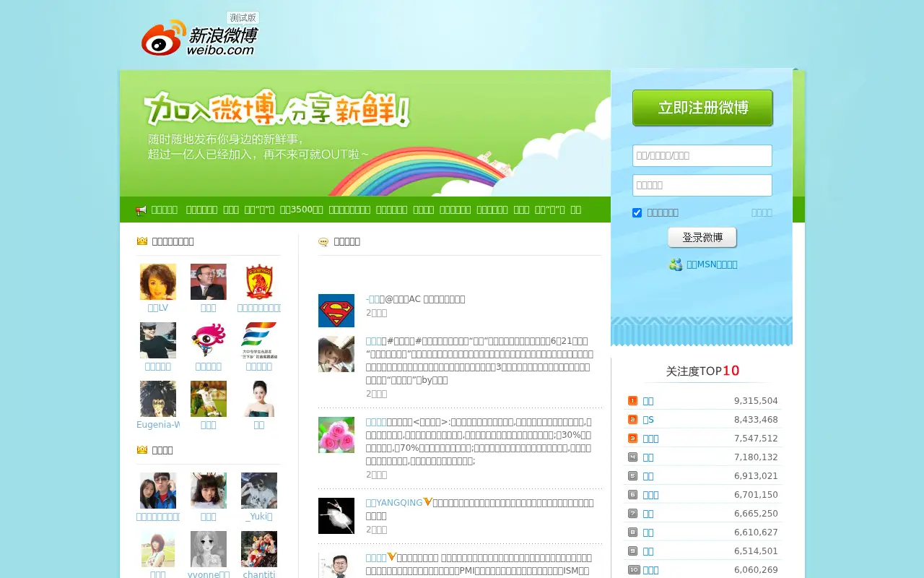This screenshot has height=578, width=924.
Task: Click rank 5 badge beside 6,913,021
Action: point(632,476)
